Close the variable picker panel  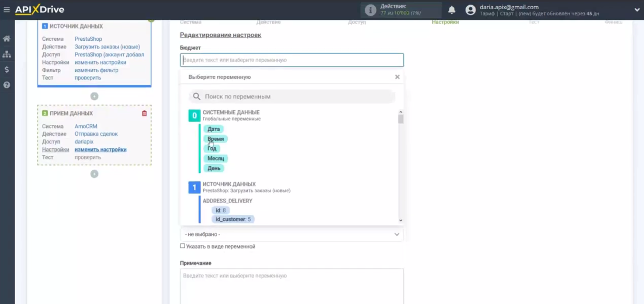coord(397,77)
